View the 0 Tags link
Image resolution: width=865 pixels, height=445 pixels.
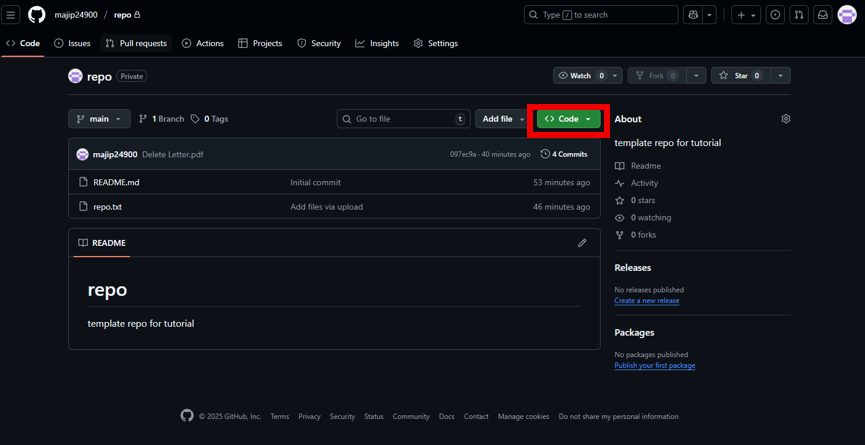(210, 119)
